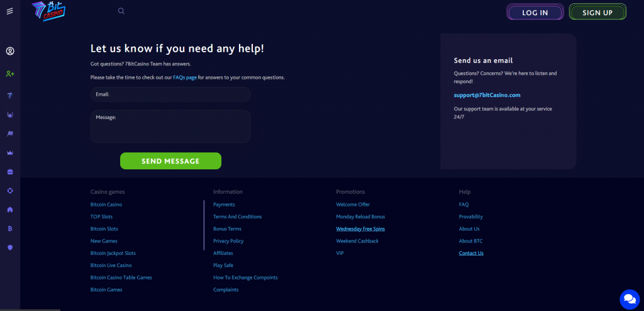The height and width of the screenshot is (311, 644).
Task: Open Privacy Policy link
Action: pyautogui.click(x=228, y=241)
